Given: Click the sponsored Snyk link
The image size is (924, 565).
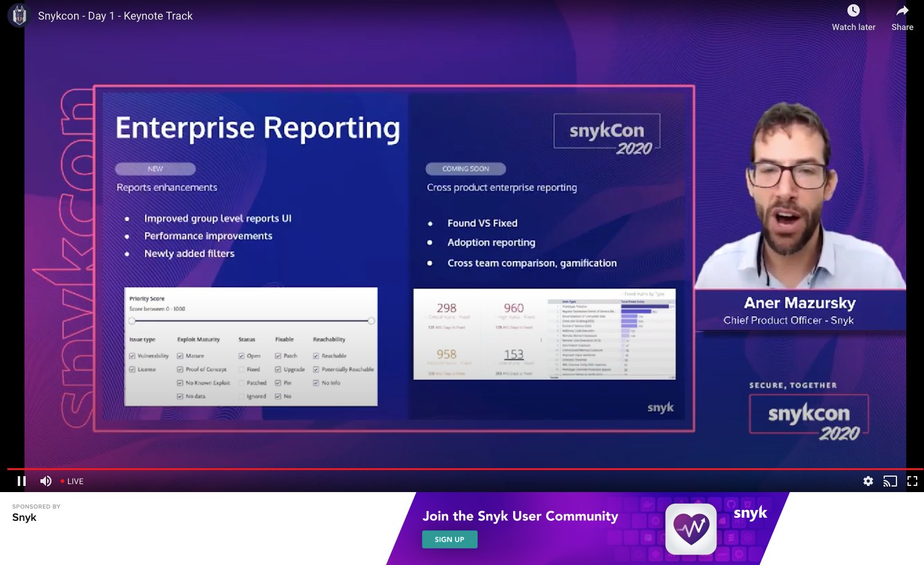Looking at the screenshot, I should tap(24, 517).
